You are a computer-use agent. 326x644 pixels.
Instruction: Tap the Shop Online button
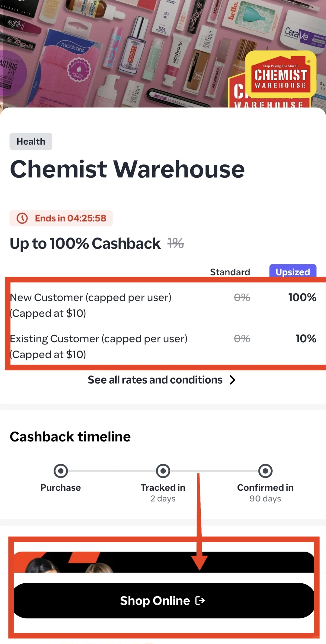pyautogui.click(x=164, y=601)
